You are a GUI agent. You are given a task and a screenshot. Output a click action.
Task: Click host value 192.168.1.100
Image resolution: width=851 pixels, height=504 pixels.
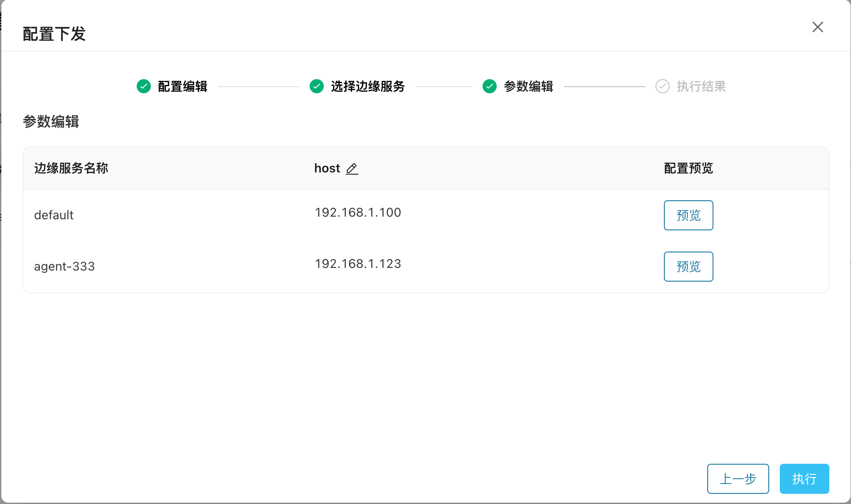click(x=358, y=213)
